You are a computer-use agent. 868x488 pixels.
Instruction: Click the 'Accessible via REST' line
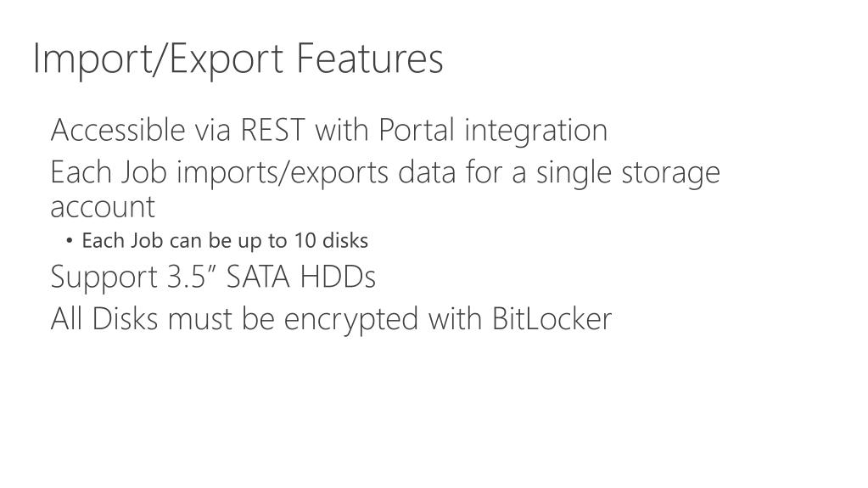point(329,131)
